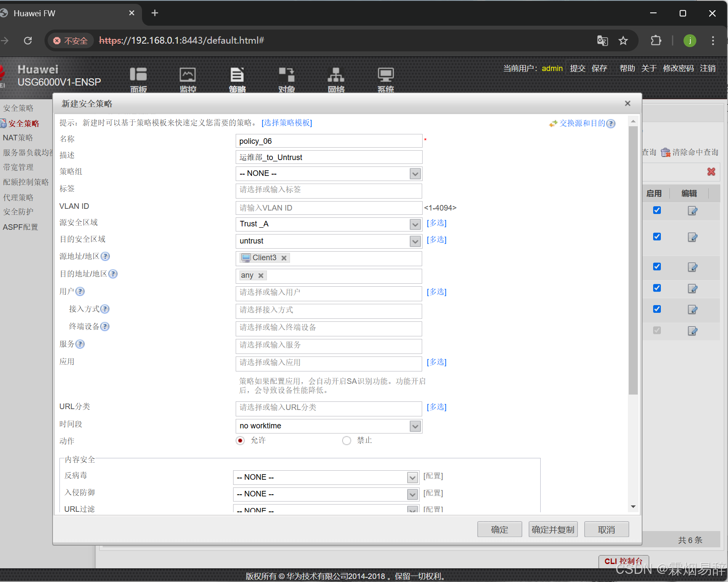Reload the page
The width and height of the screenshot is (728, 582).
coord(28,41)
